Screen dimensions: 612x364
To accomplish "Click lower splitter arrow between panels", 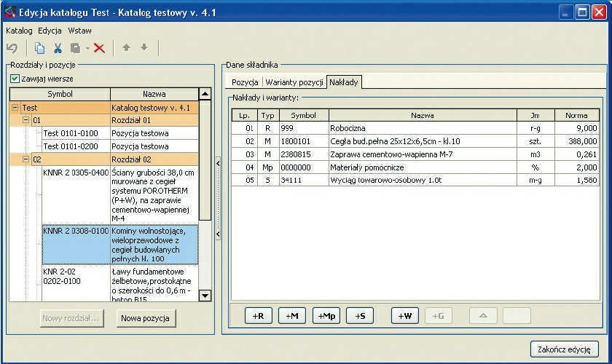I will (x=218, y=234).
